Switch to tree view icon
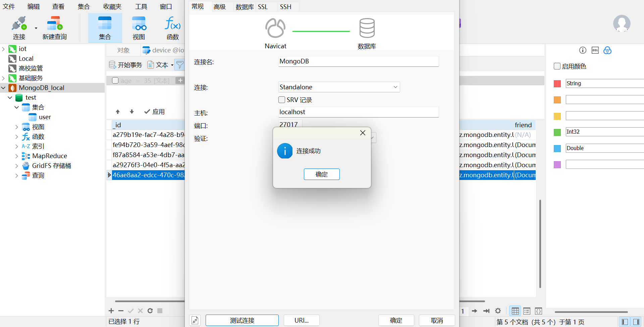 coord(527,311)
